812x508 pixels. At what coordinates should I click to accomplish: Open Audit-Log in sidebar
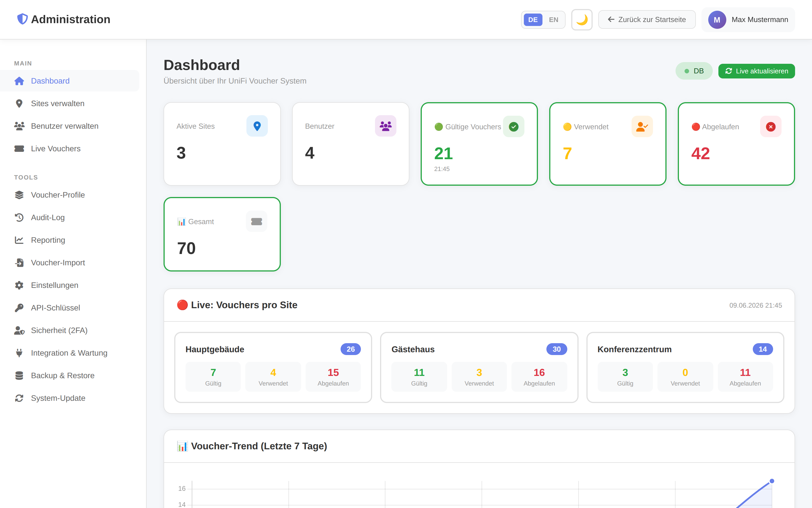pyautogui.click(x=69, y=217)
